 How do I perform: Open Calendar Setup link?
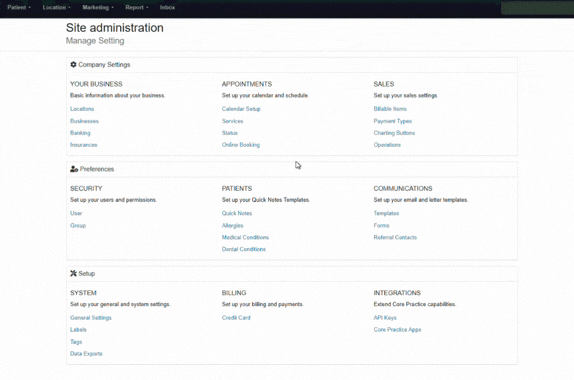tap(241, 109)
